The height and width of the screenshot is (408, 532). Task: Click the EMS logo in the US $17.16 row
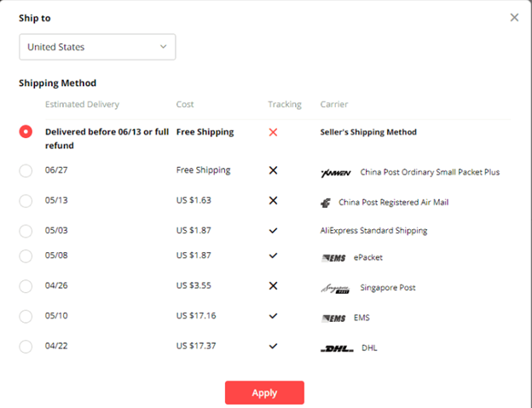point(333,318)
